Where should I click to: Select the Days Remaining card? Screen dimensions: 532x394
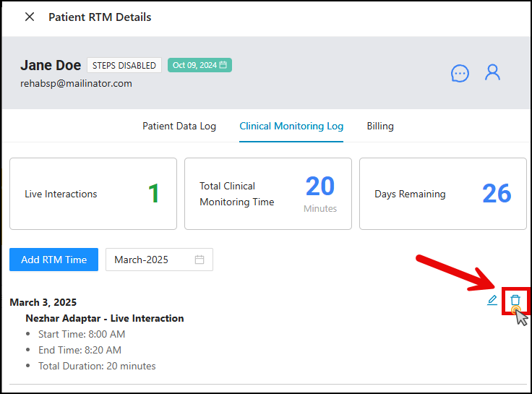(x=442, y=194)
